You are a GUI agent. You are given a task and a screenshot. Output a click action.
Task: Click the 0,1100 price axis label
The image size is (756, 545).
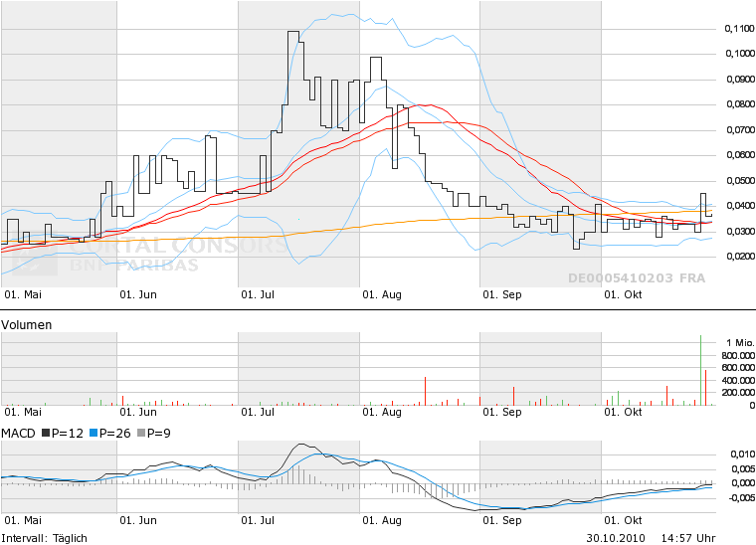tap(735, 28)
